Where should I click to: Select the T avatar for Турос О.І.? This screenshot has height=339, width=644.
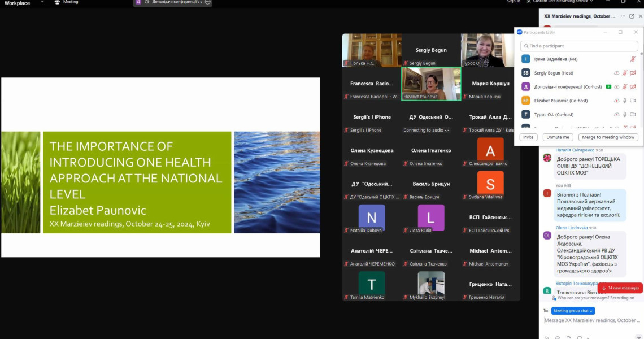click(526, 115)
